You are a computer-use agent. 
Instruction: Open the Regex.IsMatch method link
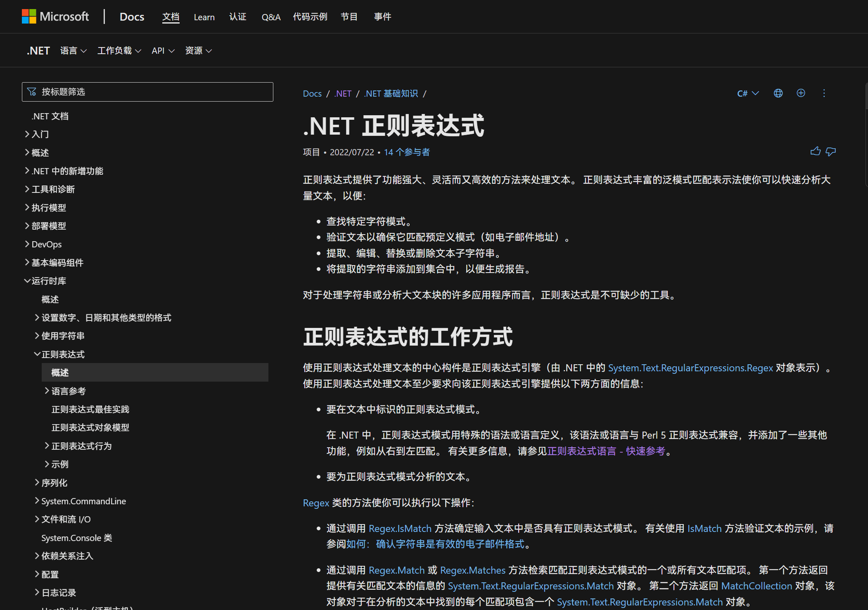click(x=400, y=529)
